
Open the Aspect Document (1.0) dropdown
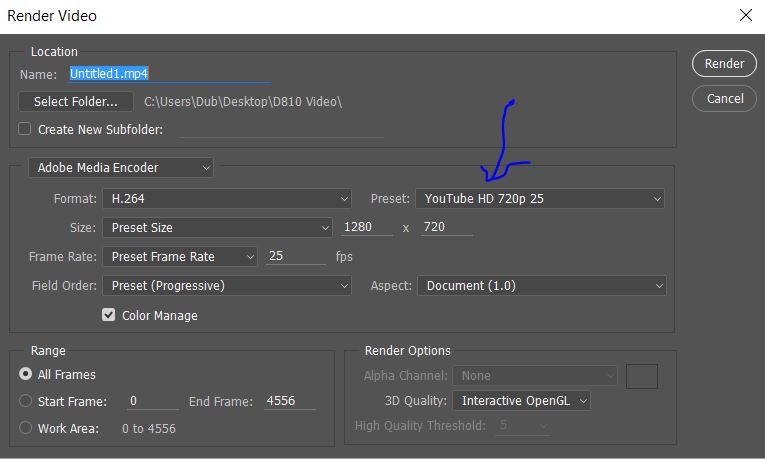pyautogui.click(x=542, y=285)
